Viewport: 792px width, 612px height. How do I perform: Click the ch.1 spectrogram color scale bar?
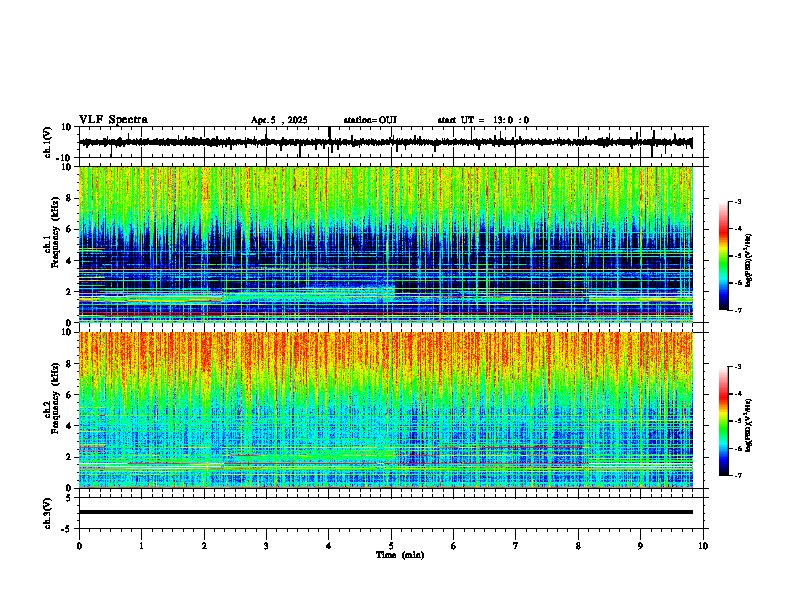point(723,256)
